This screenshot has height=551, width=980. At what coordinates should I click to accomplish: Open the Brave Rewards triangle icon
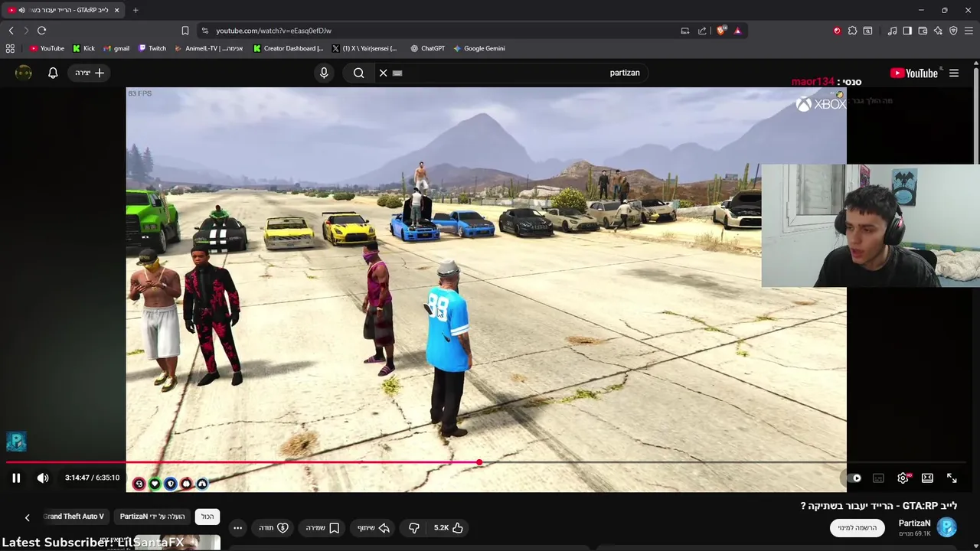(737, 31)
